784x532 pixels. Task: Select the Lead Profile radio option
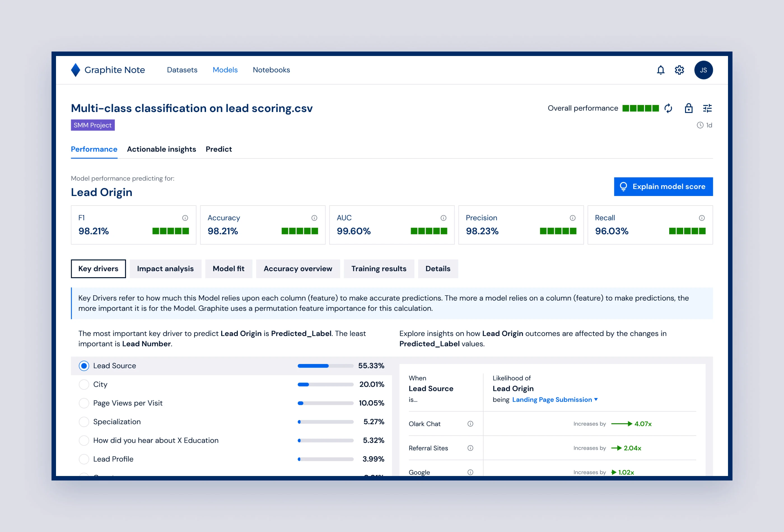pos(84,459)
